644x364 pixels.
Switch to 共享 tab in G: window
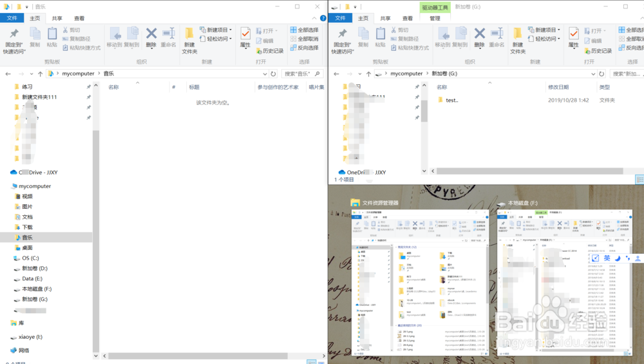[385, 18]
